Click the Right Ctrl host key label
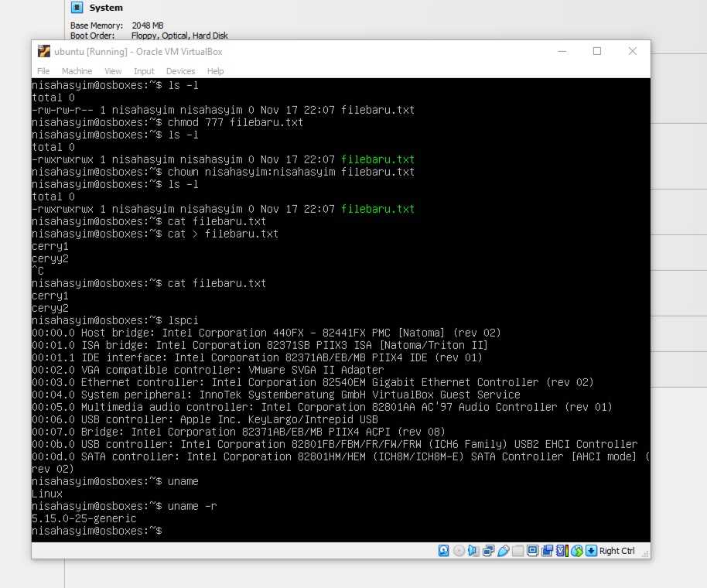 click(616, 551)
